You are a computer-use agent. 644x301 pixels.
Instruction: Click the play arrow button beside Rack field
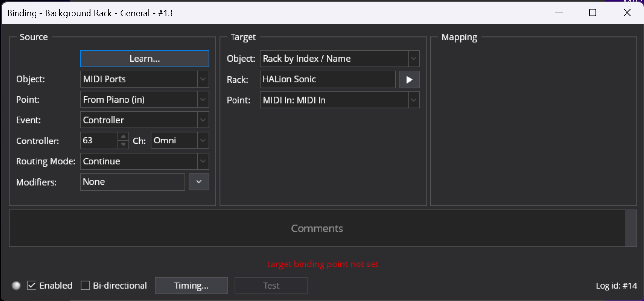click(410, 79)
